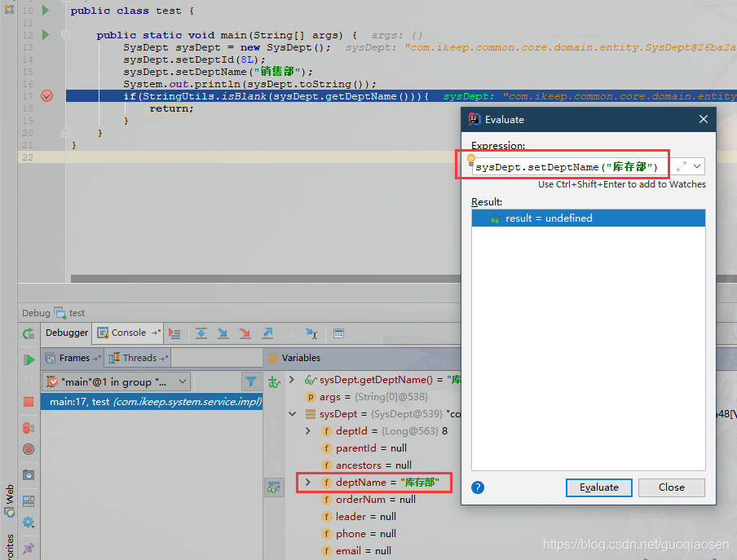Select Threads tab

coord(137,358)
